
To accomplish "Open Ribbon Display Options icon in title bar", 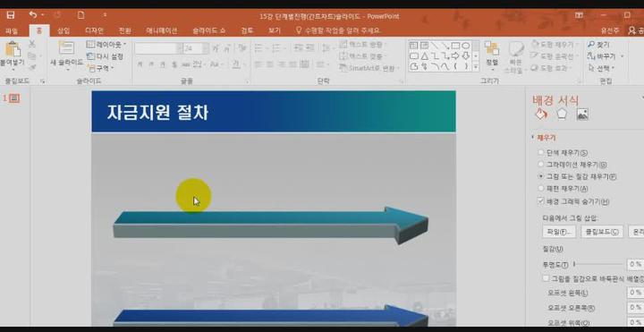I will click(579, 15).
